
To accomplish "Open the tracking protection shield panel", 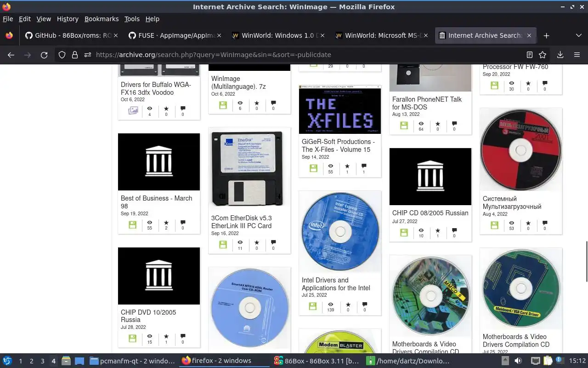I will [62, 55].
